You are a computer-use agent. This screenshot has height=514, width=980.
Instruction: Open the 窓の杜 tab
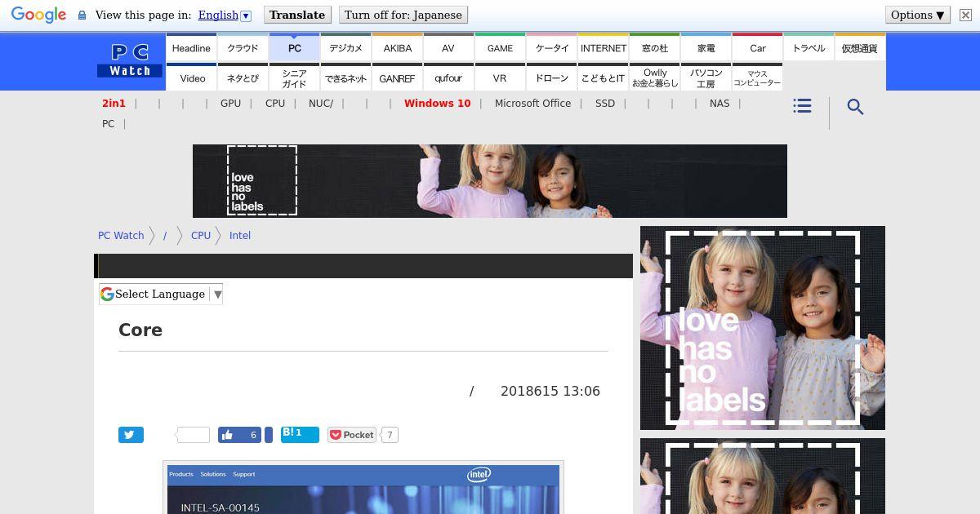[655, 47]
